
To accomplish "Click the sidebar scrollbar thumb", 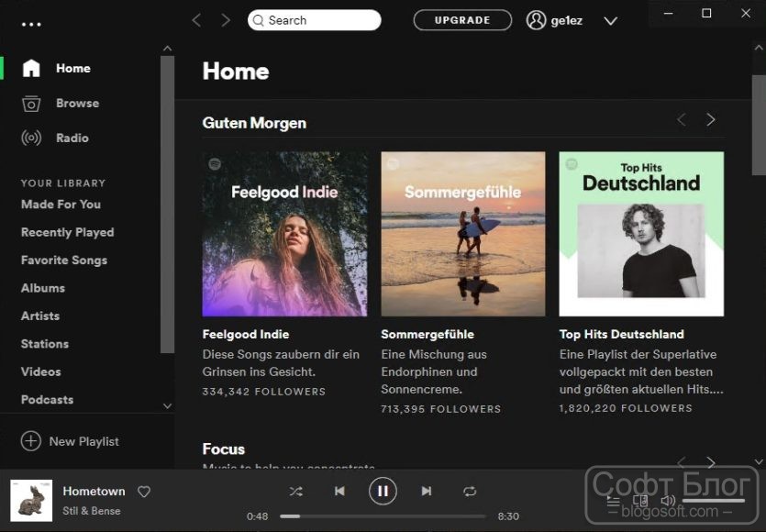I will (x=167, y=205).
